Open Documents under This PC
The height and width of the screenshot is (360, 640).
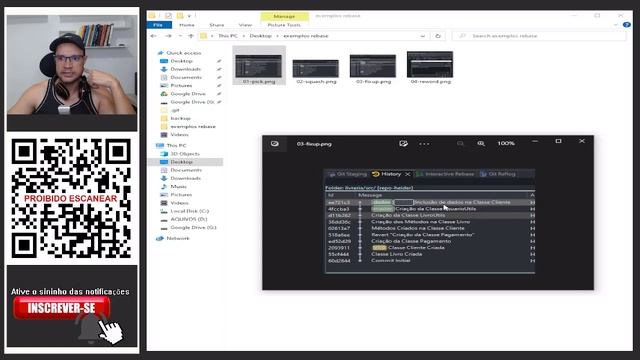[x=186, y=170]
